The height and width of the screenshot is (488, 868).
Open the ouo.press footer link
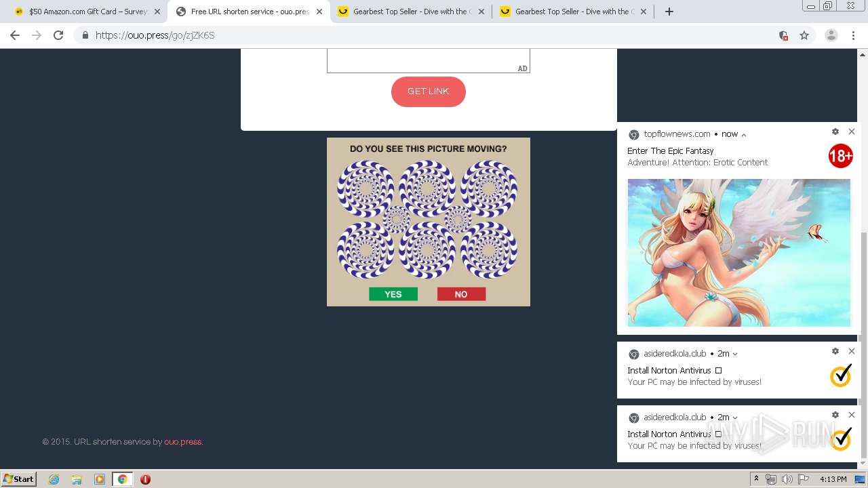click(182, 442)
